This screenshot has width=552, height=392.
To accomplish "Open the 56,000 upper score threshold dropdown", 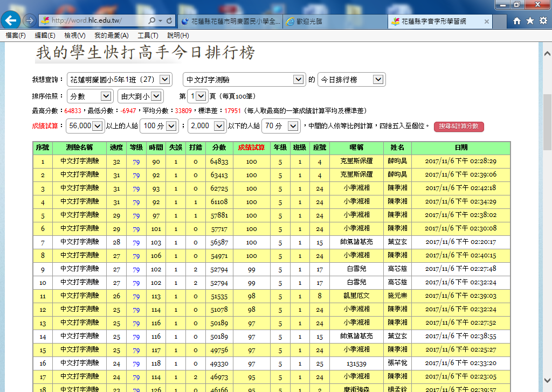I will 98,127.
